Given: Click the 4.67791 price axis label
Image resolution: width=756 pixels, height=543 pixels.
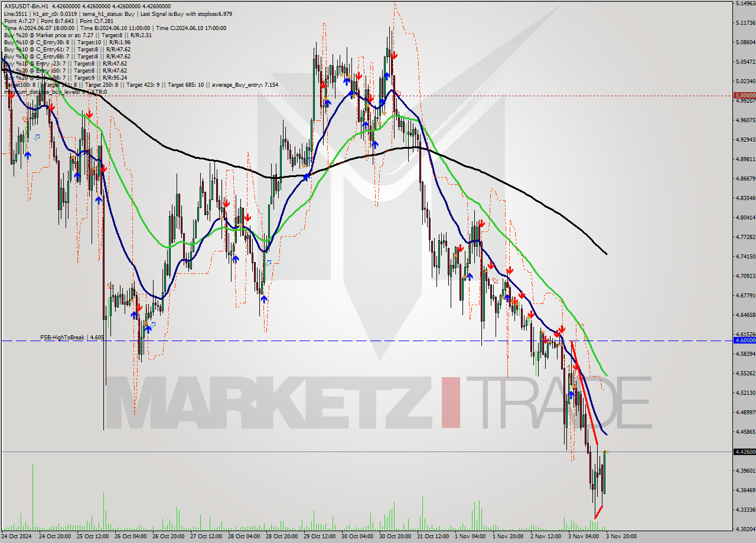Looking at the screenshot, I should click(x=745, y=296).
